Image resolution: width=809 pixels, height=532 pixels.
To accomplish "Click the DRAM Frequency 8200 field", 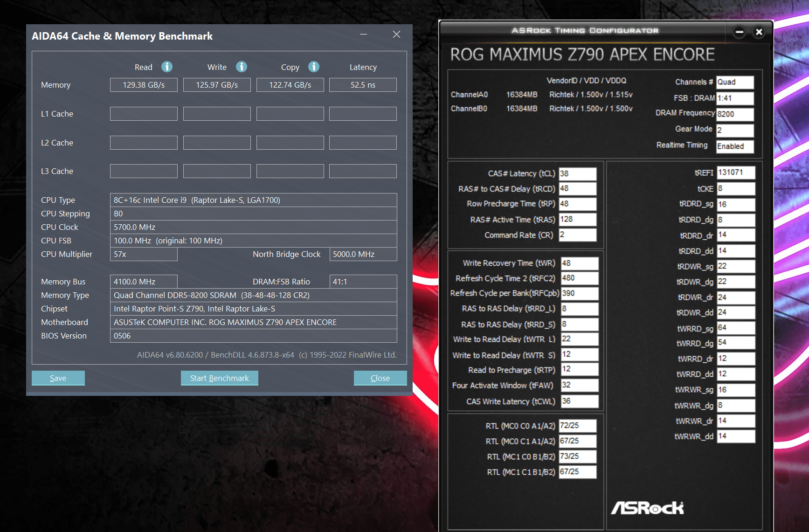I will (x=735, y=114).
